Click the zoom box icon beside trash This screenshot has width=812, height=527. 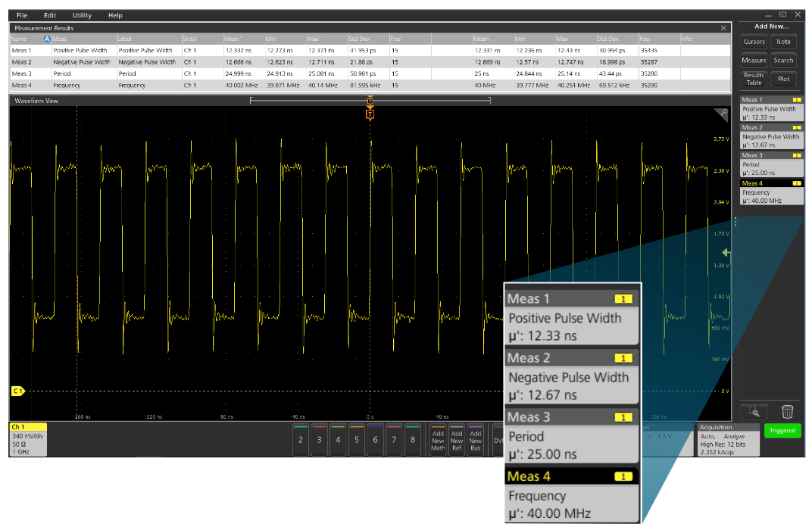pos(754,412)
